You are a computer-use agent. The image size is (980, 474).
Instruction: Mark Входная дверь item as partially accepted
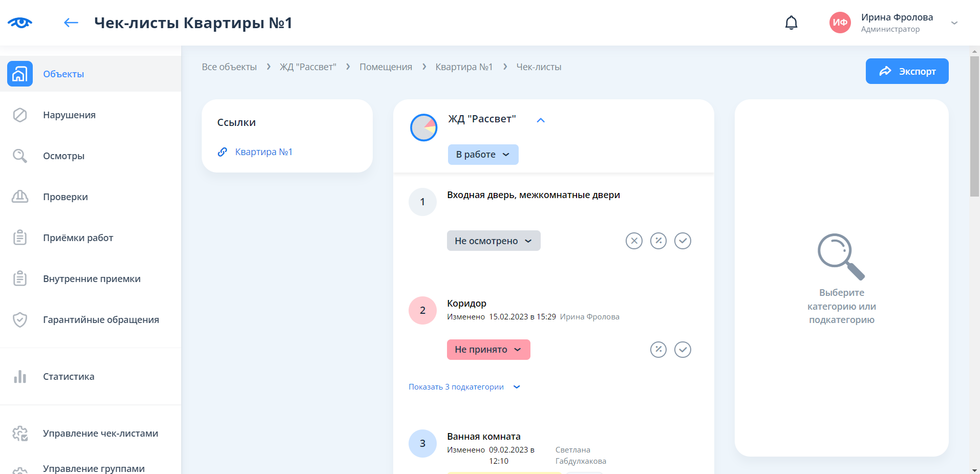pyautogui.click(x=658, y=241)
